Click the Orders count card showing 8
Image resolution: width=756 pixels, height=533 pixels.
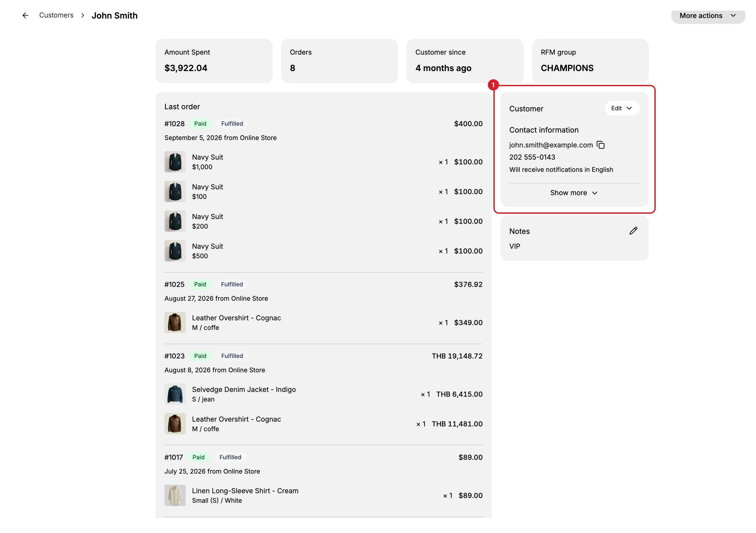pyautogui.click(x=339, y=61)
